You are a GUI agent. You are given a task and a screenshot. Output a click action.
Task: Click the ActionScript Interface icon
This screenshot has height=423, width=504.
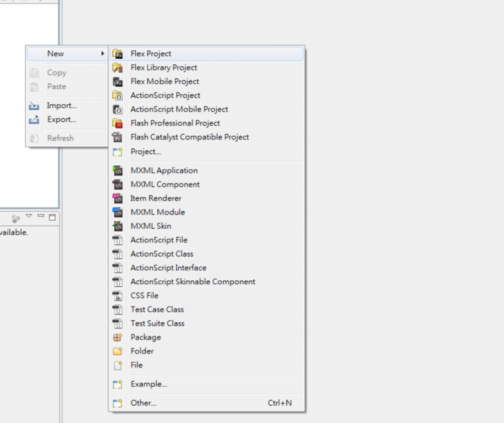pos(118,268)
